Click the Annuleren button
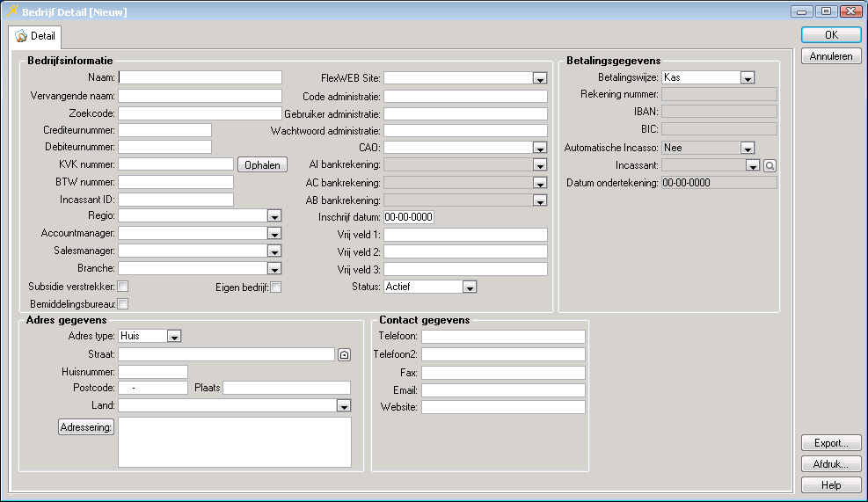This screenshot has width=868, height=502. click(831, 56)
